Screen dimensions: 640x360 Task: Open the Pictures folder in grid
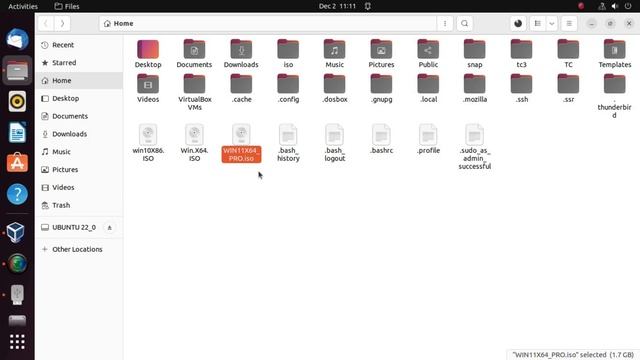pos(381,50)
